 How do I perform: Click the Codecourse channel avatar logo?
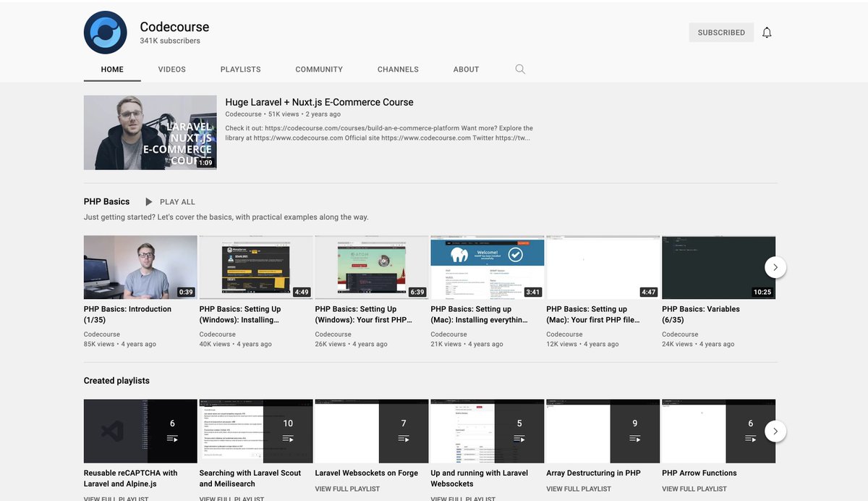point(106,33)
